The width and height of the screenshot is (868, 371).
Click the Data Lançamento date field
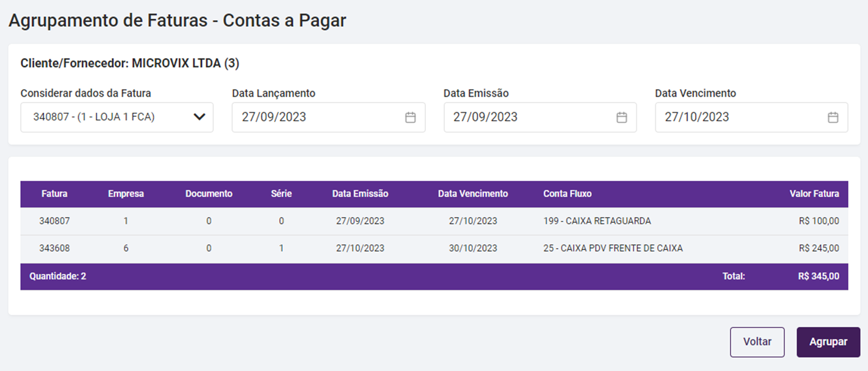[315, 117]
